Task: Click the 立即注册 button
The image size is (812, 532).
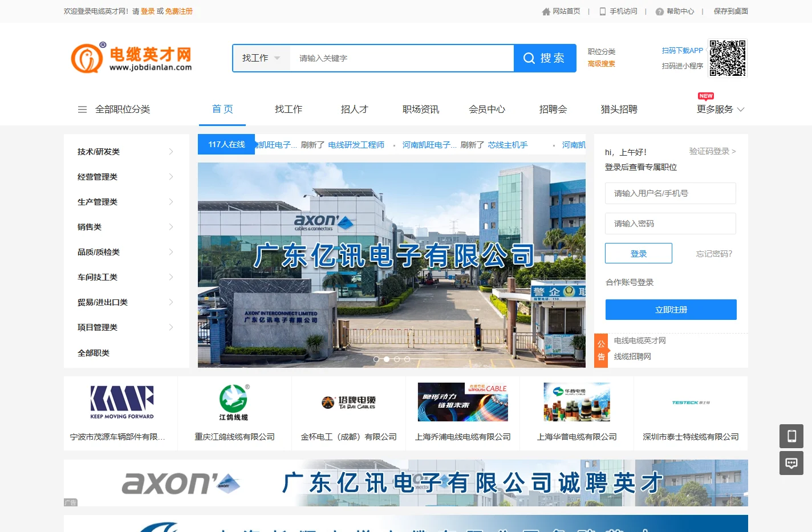Action: coord(671,310)
